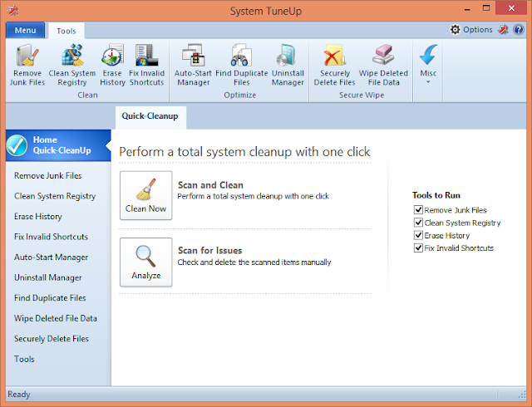532x407 pixels.
Task: Open the blue Help question icon
Action: click(519, 30)
